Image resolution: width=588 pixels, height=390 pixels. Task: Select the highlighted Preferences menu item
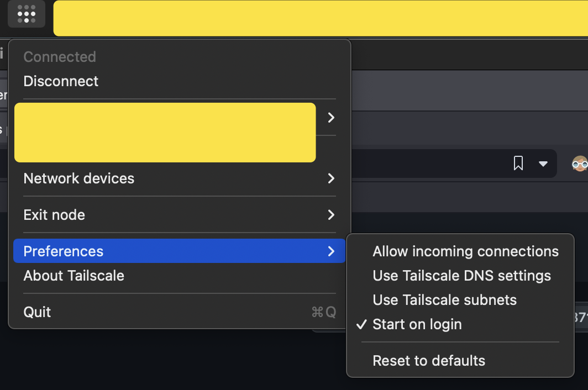coord(63,251)
